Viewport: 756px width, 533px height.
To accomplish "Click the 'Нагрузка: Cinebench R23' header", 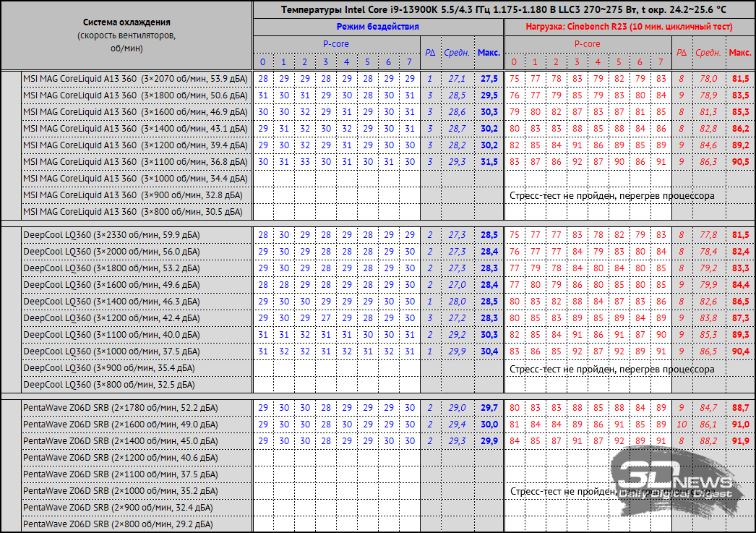I will click(x=629, y=27).
